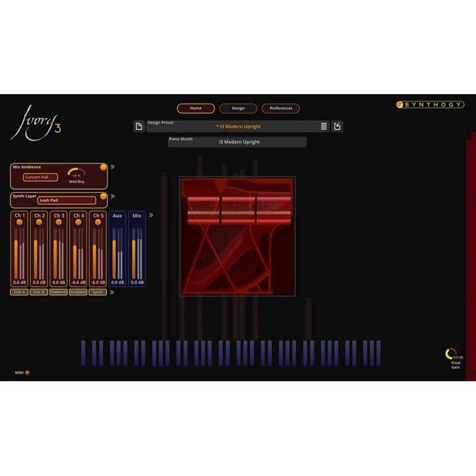
Task: Open the Lush Pad synth selector
Action: pos(67,201)
